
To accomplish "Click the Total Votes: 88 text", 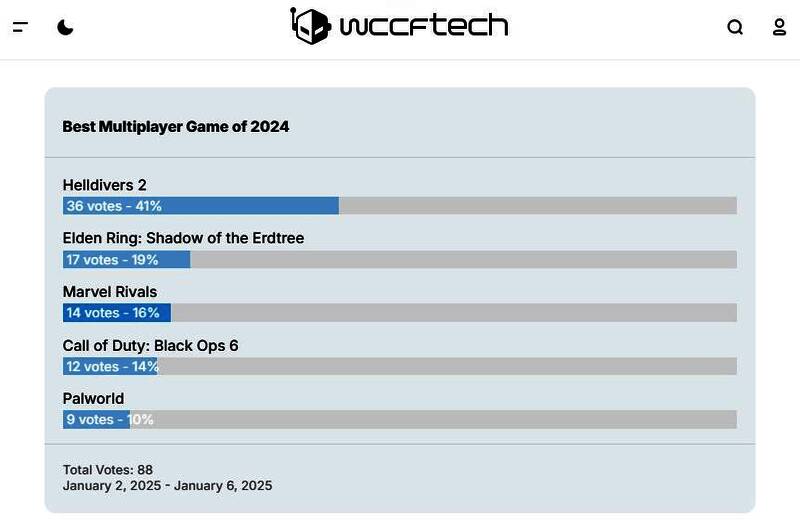I will pyautogui.click(x=108, y=470).
